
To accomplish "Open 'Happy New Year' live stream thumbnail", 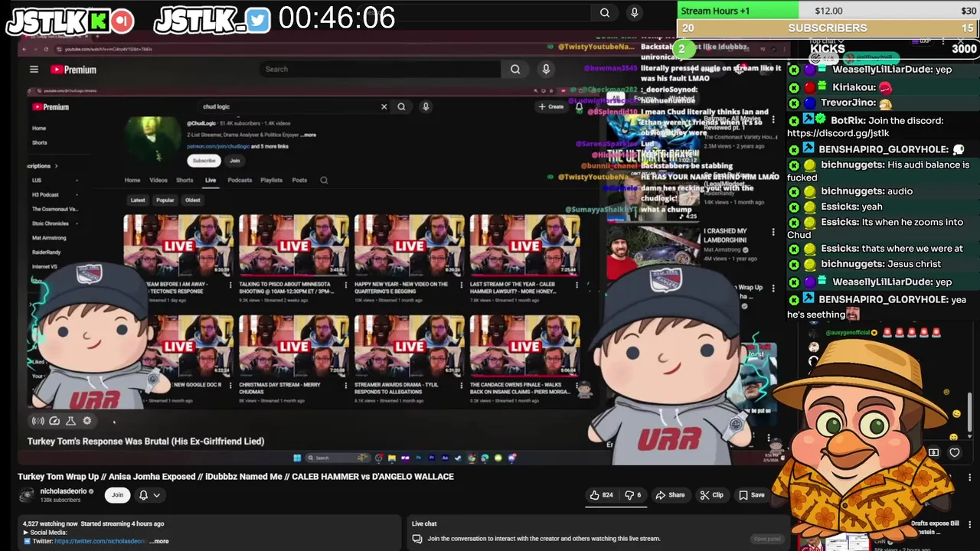I will [409, 246].
